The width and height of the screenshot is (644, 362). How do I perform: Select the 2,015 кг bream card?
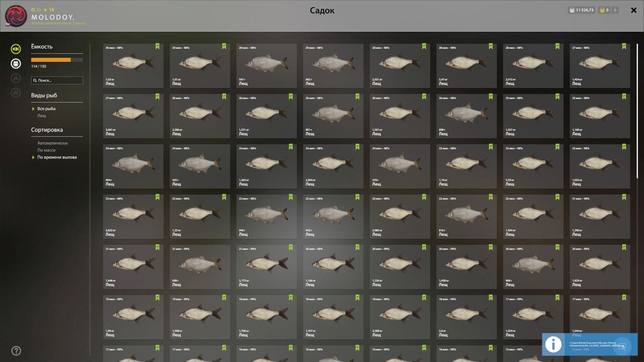pos(533,66)
